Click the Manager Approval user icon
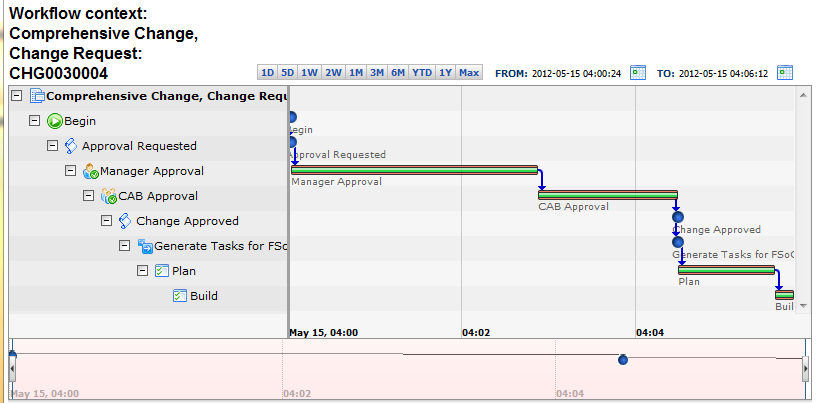Screen dimensions: 816x403 (x=91, y=171)
